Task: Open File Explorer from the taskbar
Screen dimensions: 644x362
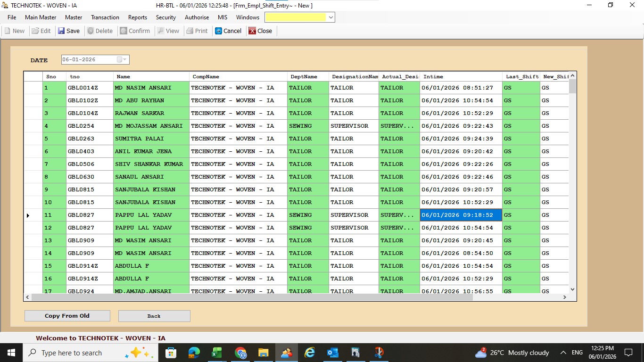Action: [x=264, y=353]
